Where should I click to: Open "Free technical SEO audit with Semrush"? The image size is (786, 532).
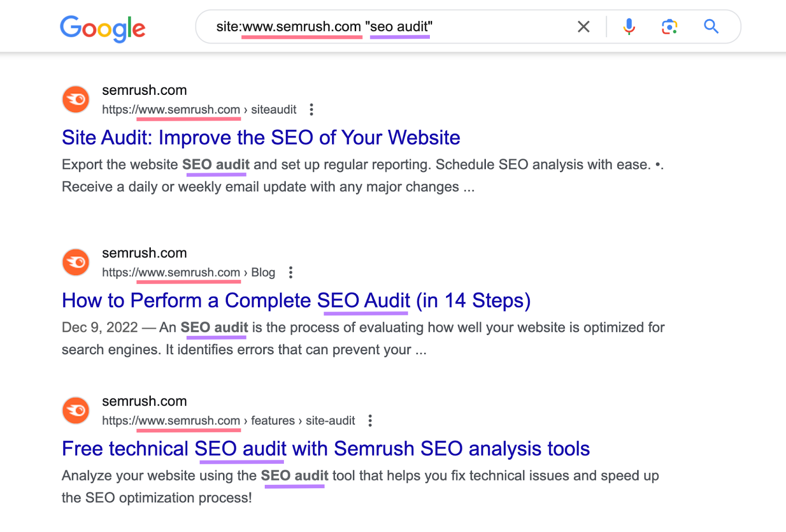click(x=325, y=448)
